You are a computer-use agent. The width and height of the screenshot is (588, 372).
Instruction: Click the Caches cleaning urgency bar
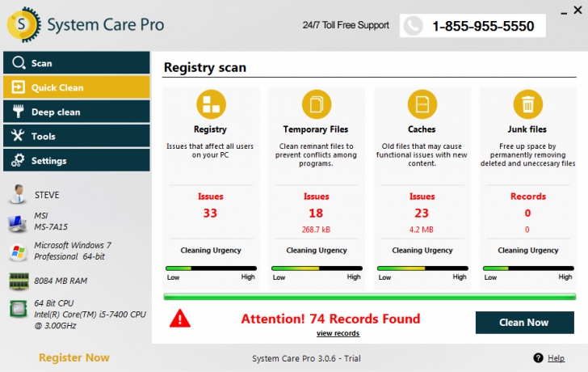coord(422,268)
